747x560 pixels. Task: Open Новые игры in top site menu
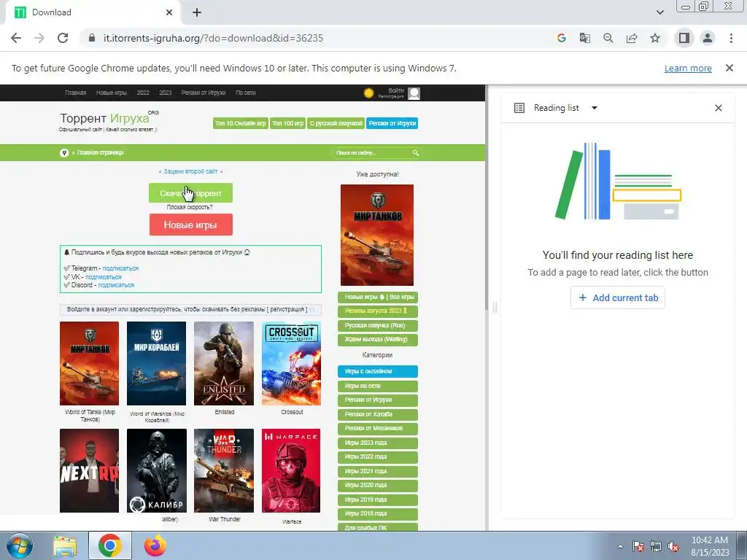click(112, 93)
